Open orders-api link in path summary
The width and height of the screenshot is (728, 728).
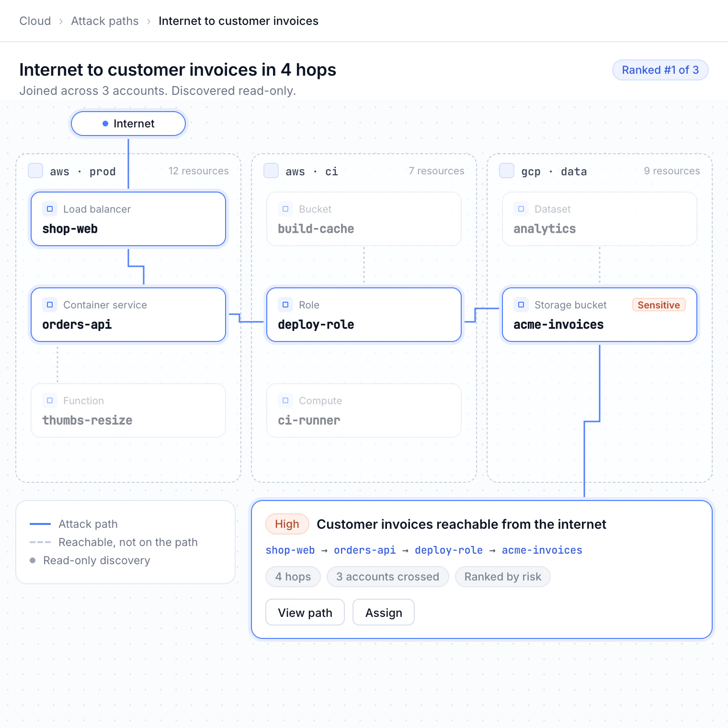tap(365, 550)
